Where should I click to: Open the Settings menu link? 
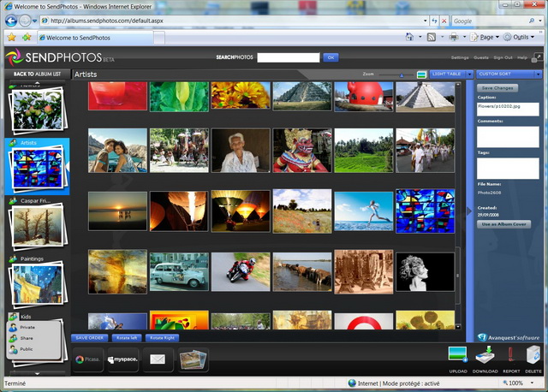click(x=460, y=57)
